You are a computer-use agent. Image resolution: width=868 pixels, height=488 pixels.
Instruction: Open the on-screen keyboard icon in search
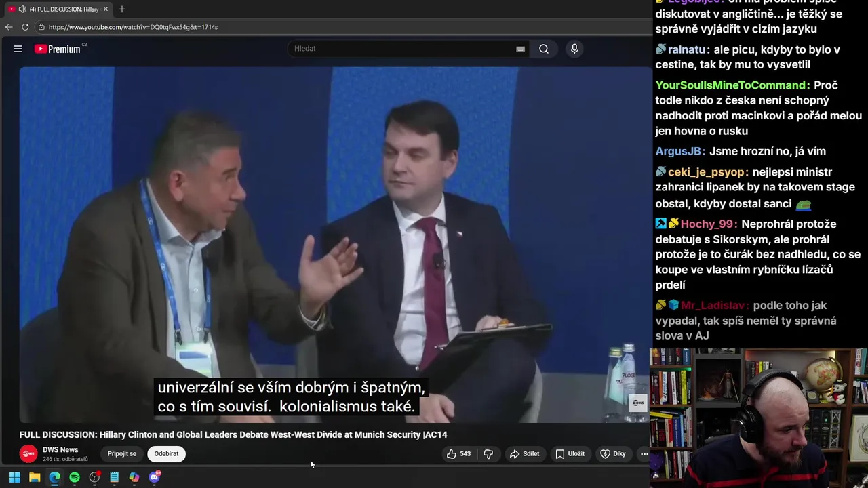click(520, 49)
